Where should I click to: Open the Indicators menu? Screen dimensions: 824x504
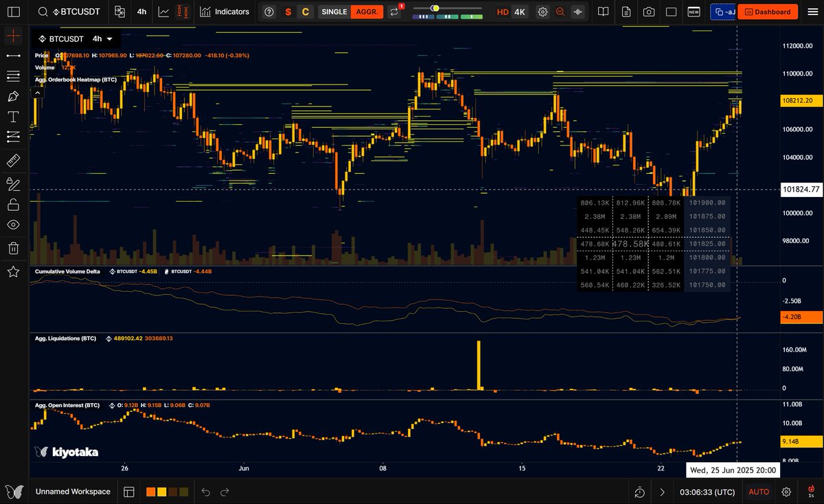click(x=225, y=12)
